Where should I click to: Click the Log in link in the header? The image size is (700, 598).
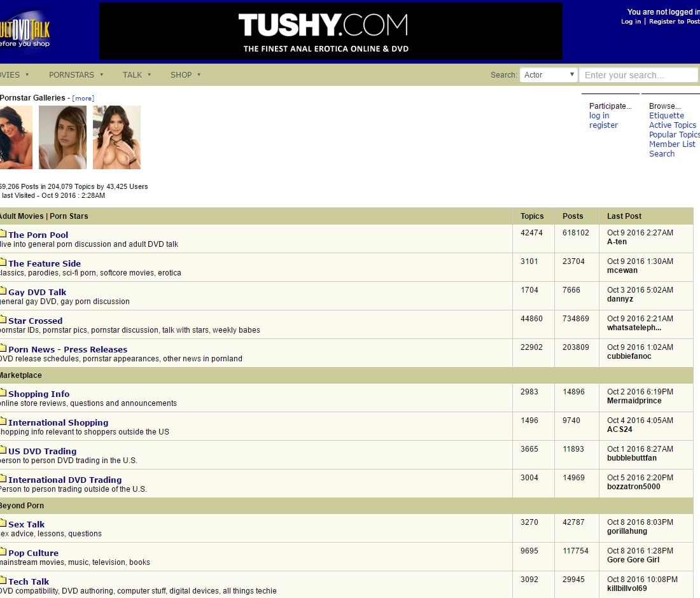[x=631, y=22]
